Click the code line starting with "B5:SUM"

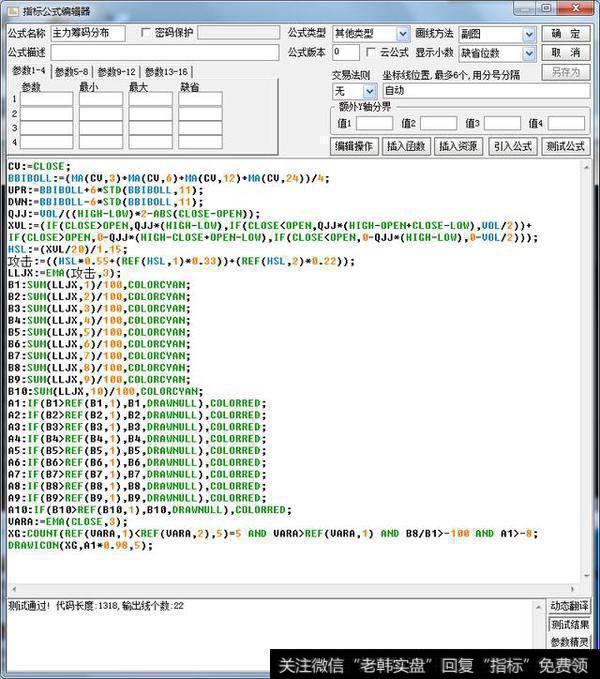tap(99, 332)
